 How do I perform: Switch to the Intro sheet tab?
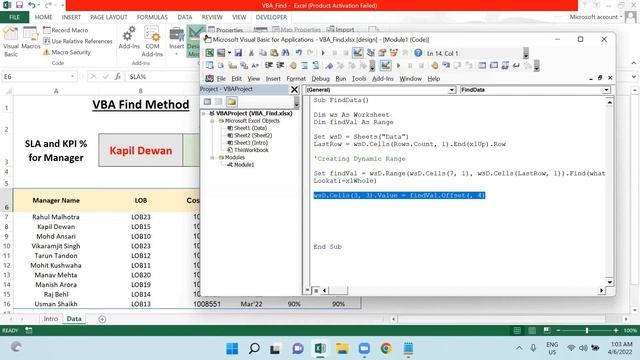coord(51,319)
